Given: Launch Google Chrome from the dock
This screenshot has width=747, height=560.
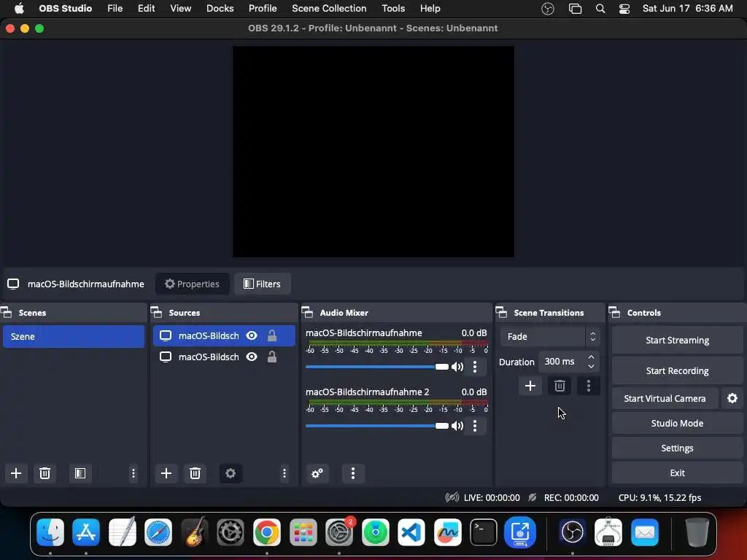Looking at the screenshot, I should click(267, 532).
